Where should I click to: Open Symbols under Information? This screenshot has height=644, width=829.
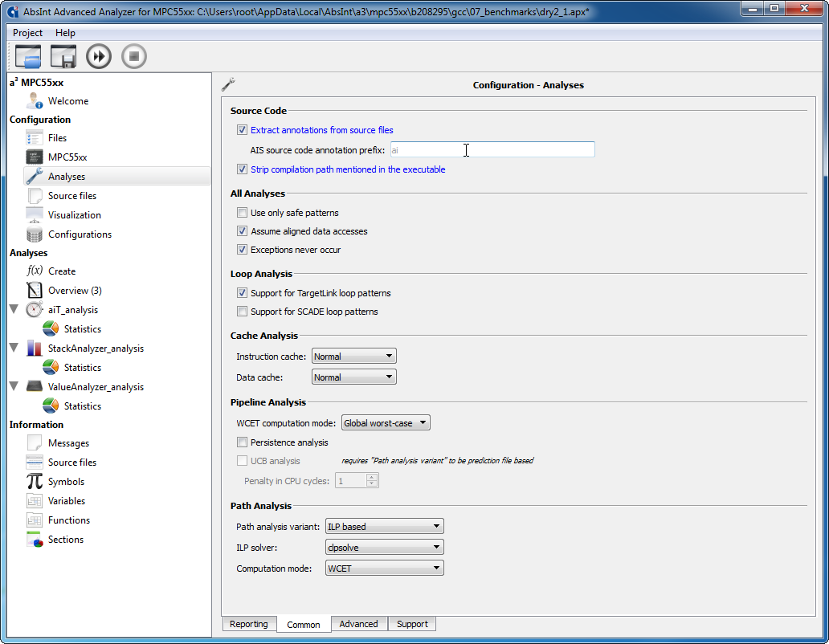point(66,482)
